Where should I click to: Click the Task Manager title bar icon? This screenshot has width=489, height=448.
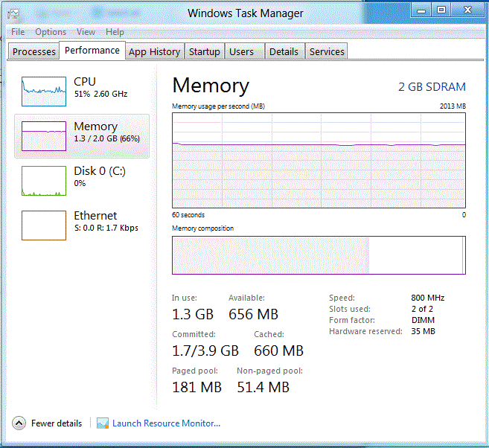coord(13,13)
